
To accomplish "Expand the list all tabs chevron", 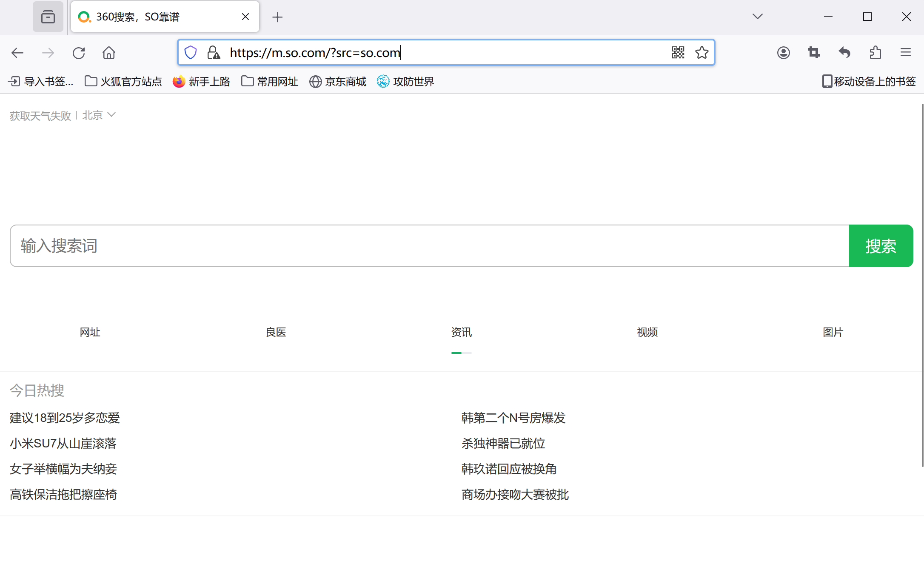I will [757, 17].
